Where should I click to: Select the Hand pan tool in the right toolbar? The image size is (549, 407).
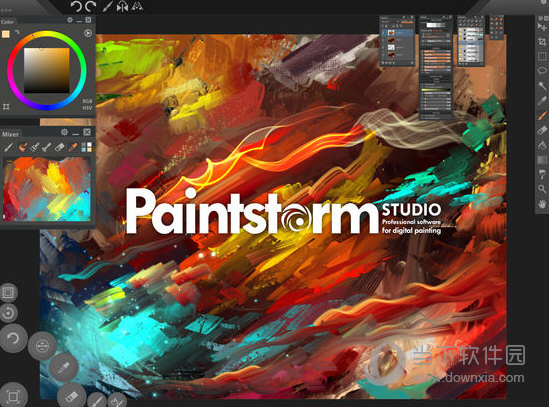(x=542, y=204)
